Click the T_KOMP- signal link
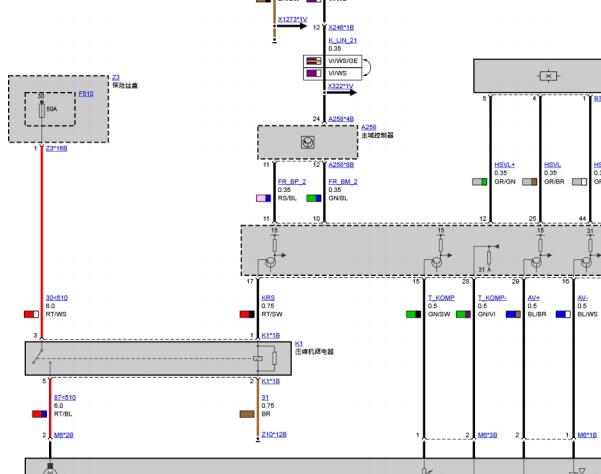This screenshot has width=601, height=474. pyautogui.click(x=492, y=297)
